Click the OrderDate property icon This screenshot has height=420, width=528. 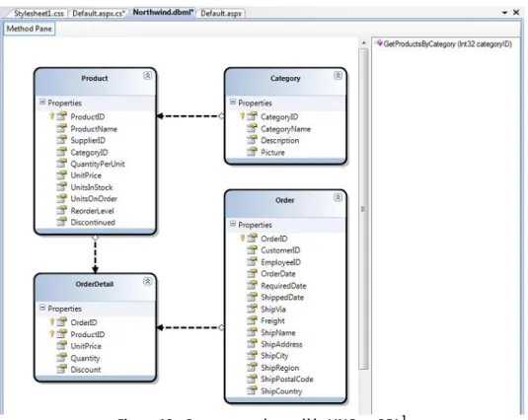click(252, 273)
